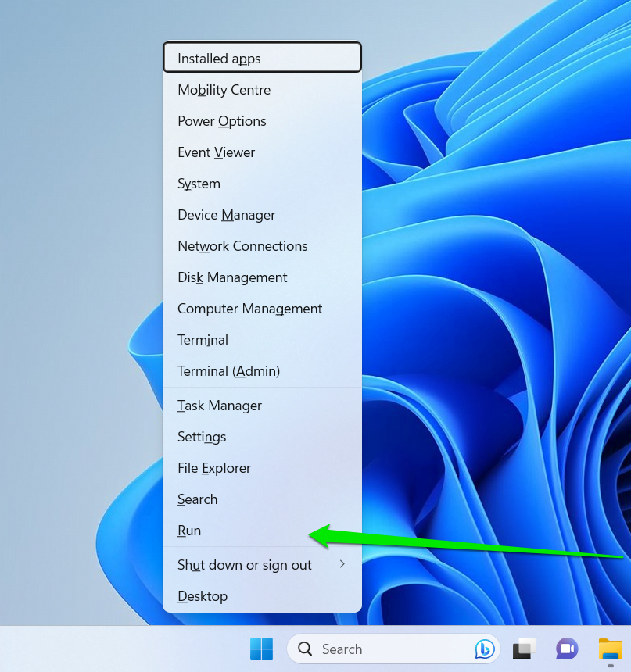Launch Terminal (Admin)
Screen dimensions: 631x672
point(228,371)
